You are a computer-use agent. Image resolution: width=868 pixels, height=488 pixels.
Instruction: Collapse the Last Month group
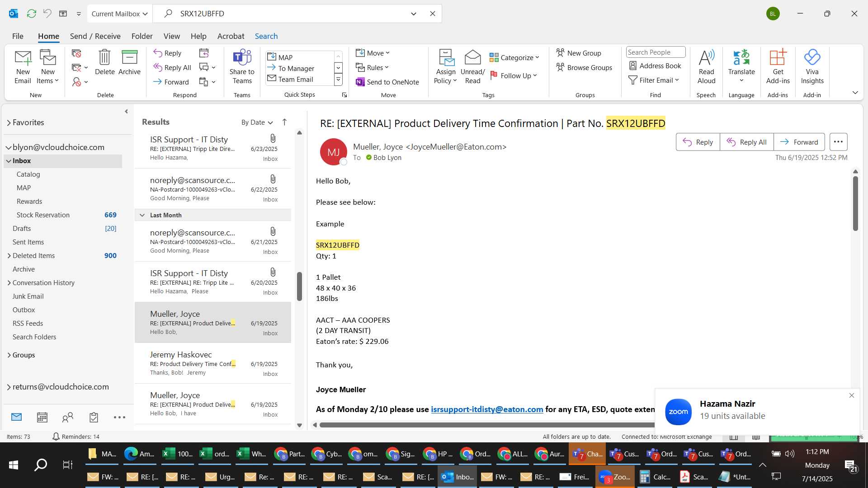coord(142,215)
